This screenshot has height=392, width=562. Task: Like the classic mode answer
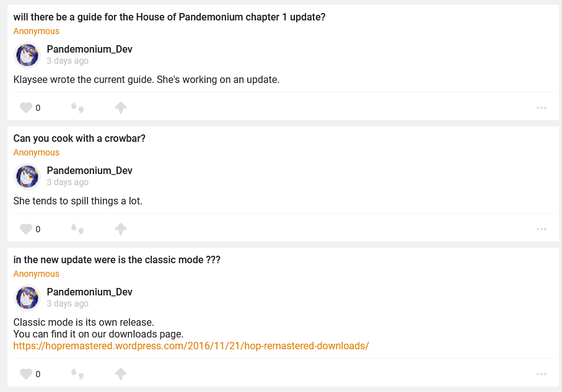tap(26, 374)
